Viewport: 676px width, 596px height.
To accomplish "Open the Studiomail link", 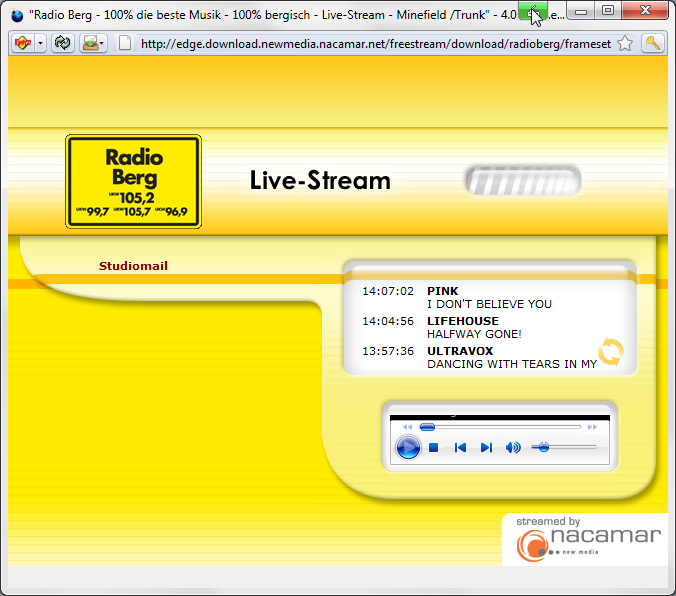I will pyautogui.click(x=133, y=266).
